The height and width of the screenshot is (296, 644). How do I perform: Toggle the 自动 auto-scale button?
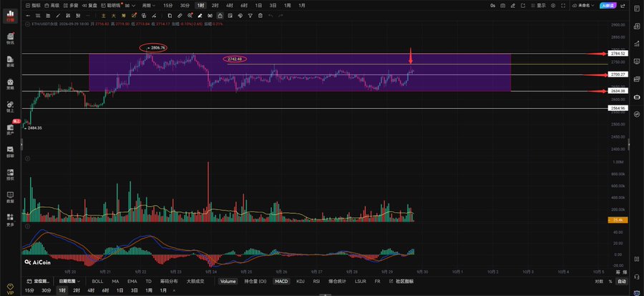622,282
